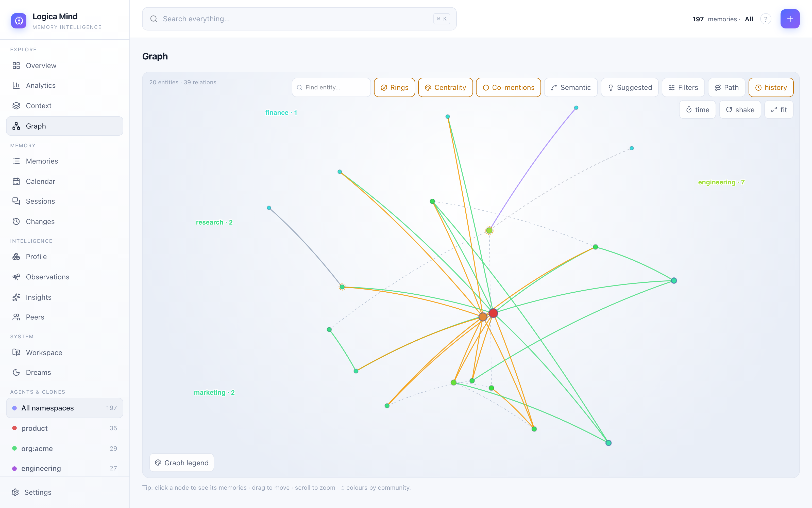Screen dimensions: 812x508
Task: Select All namespaces filter
Action: [65, 408]
